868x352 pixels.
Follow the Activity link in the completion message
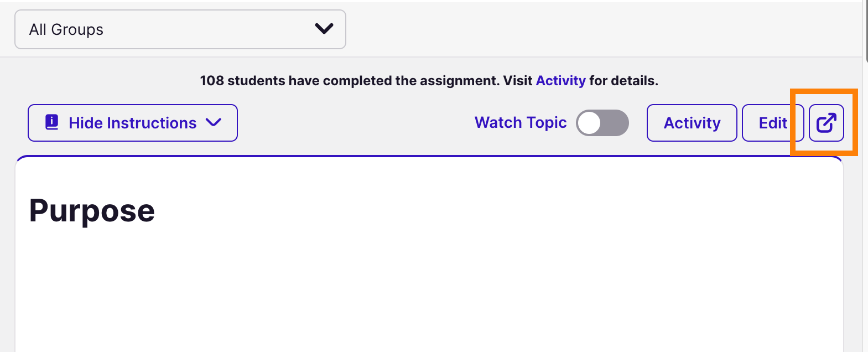pyautogui.click(x=560, y=80)
